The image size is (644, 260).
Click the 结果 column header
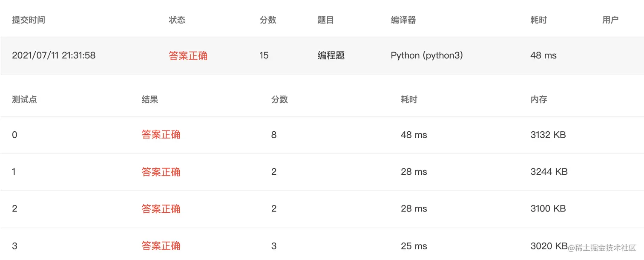coord(150,99)
